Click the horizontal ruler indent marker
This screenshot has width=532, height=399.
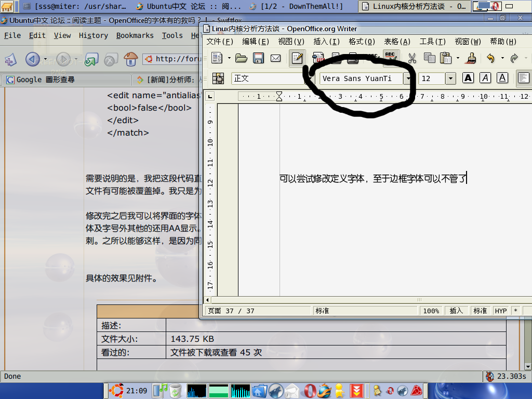(279, 96)
